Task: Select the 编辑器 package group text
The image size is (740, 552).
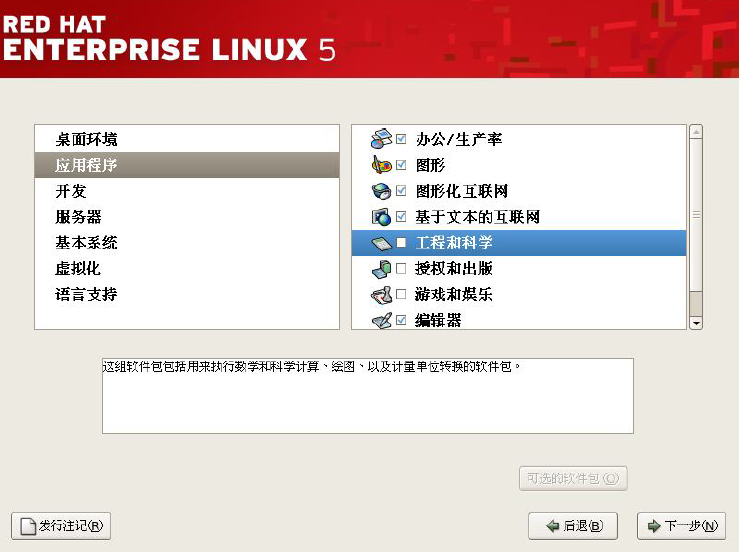Action: pyautogui.click(x=438, y=320)
